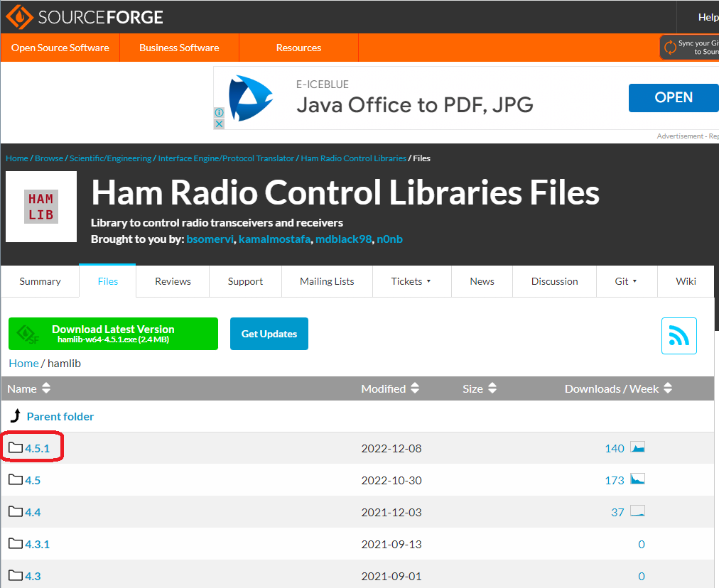Click the OPEN ad button
Image resolution: width=719 pixels, height=588 pixels.
674,97
